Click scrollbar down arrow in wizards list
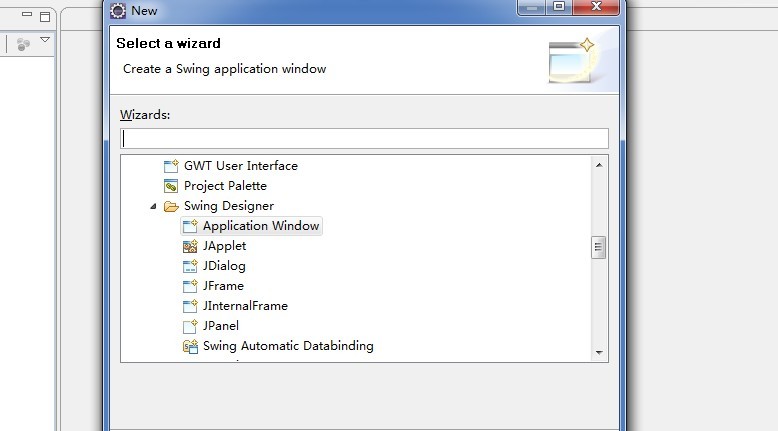The width and height of the screenshot is (778, 431). (x=599, y=353)
